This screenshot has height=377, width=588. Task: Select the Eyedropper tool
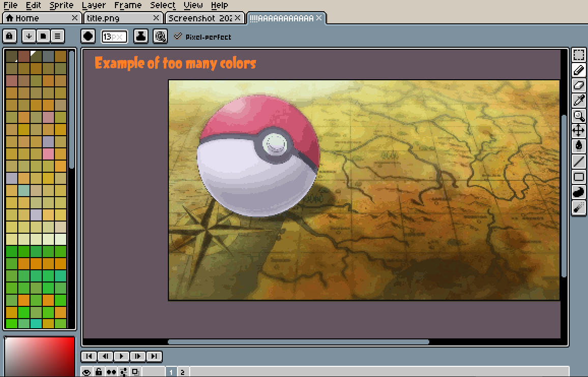(x=579, y=101)
